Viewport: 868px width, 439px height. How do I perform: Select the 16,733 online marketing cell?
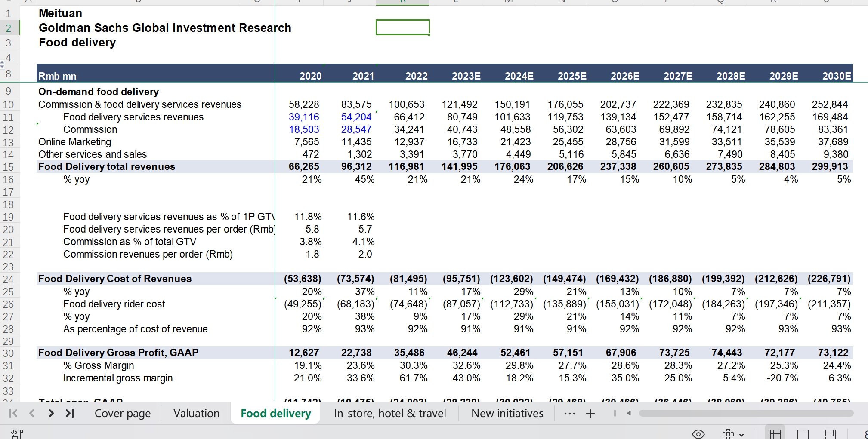[463, 142]
